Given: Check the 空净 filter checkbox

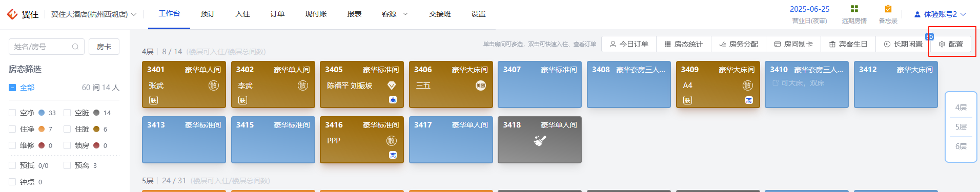Looking at the screenshot, I should point(12,113).
